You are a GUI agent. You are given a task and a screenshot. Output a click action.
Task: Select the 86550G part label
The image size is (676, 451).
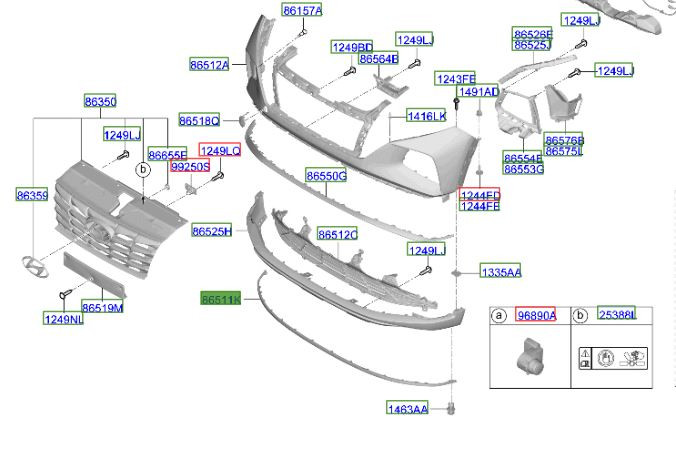[x=326, y=176]
